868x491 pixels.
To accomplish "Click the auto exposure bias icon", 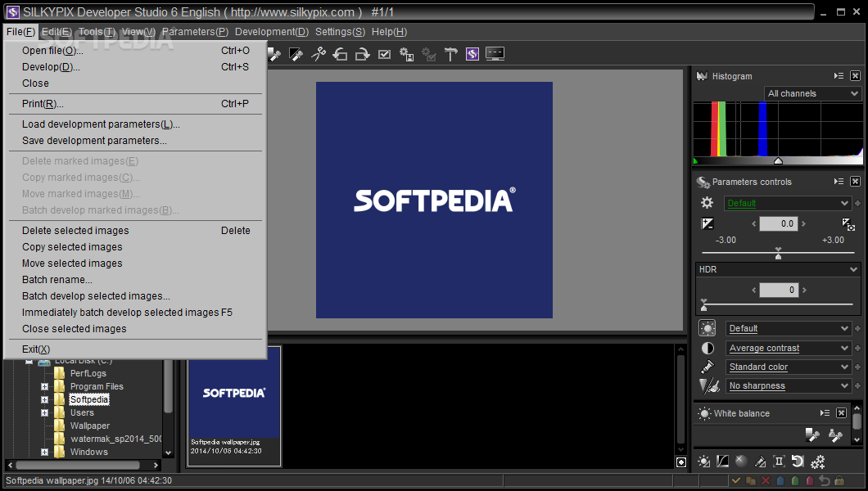I will 848,224.
